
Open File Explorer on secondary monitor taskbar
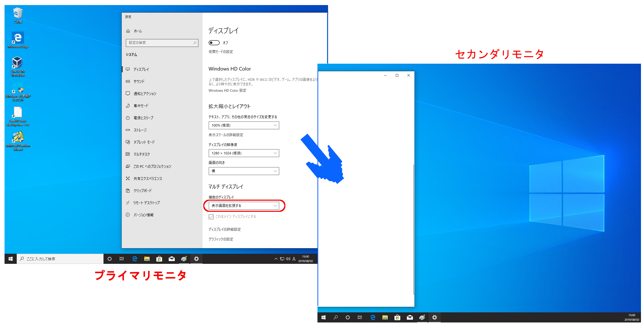pos(385,317)
